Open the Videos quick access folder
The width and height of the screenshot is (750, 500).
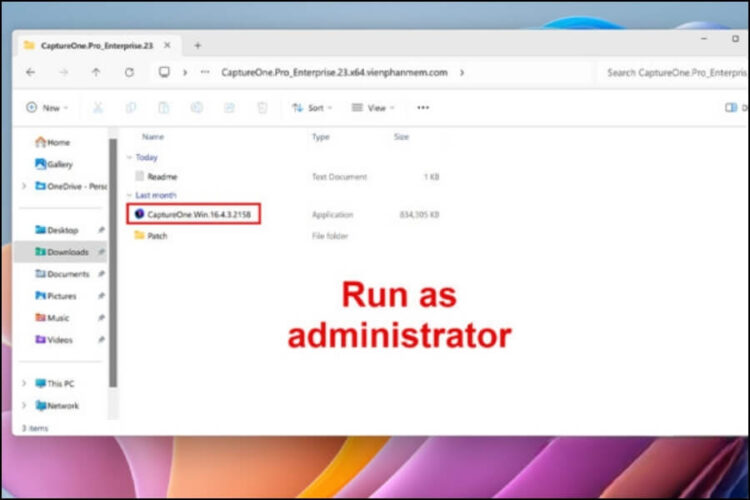click(54, 340)
